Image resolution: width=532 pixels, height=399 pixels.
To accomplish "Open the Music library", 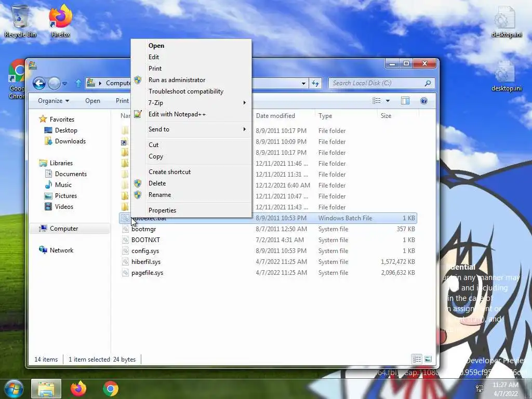I will tap(58, 185).
